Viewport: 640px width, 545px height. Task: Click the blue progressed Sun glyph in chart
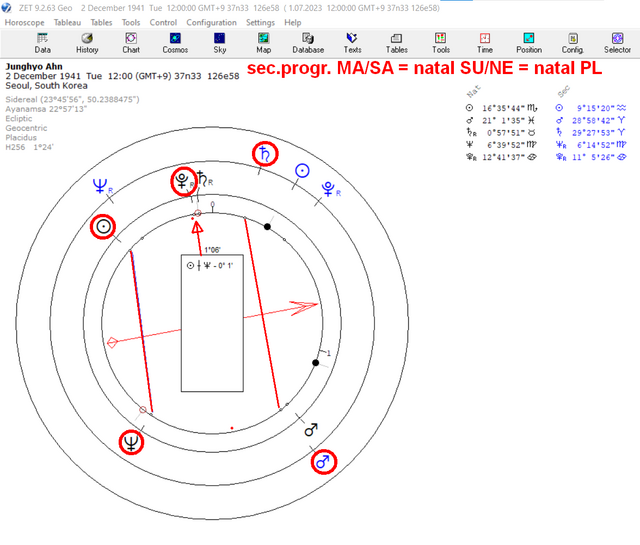[302, 171]
